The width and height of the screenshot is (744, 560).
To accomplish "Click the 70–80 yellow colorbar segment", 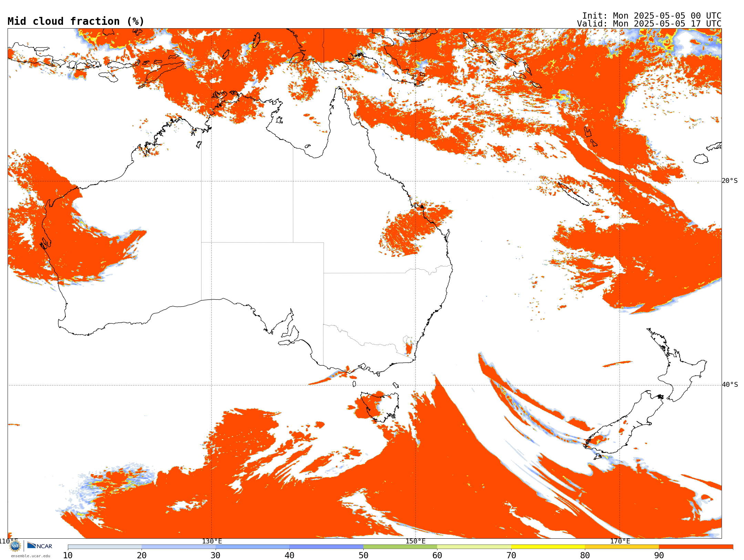I will coord(548,547).
